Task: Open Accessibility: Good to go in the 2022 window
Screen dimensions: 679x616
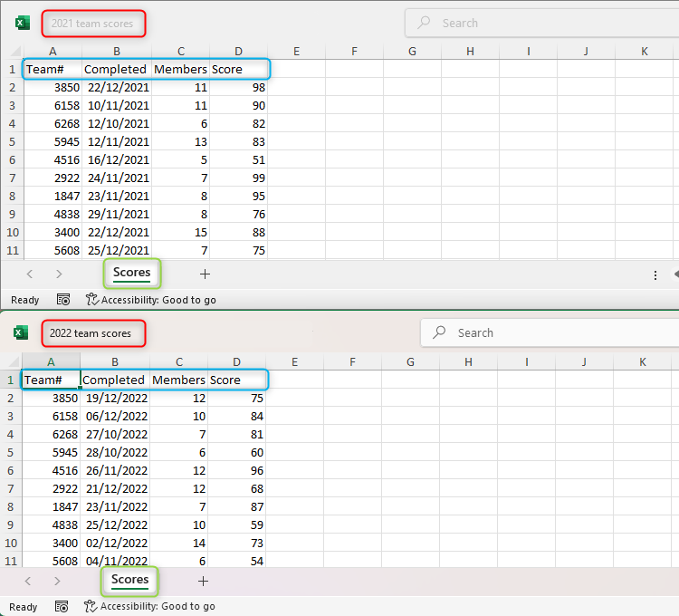Action: pos(150,607)
